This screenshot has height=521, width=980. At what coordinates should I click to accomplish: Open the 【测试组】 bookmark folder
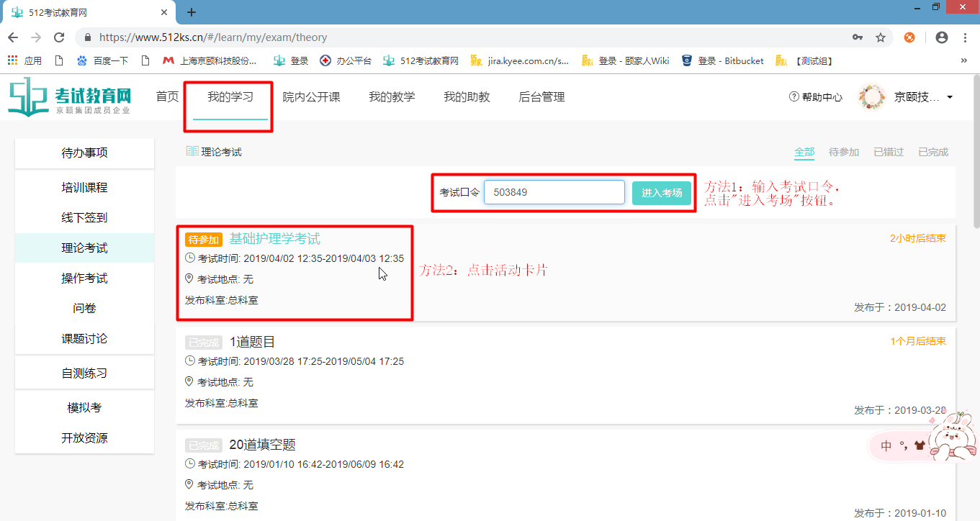click(x=804, y=61)
